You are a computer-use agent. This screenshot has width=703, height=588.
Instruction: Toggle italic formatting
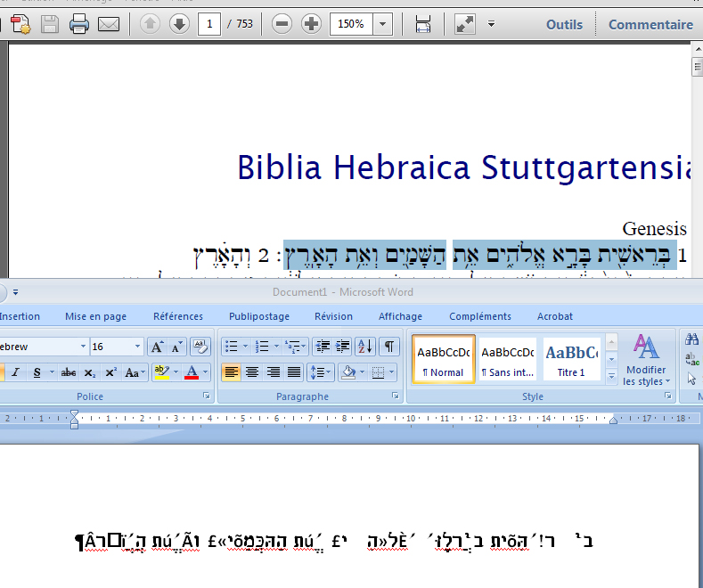click(x=16, y=372)
